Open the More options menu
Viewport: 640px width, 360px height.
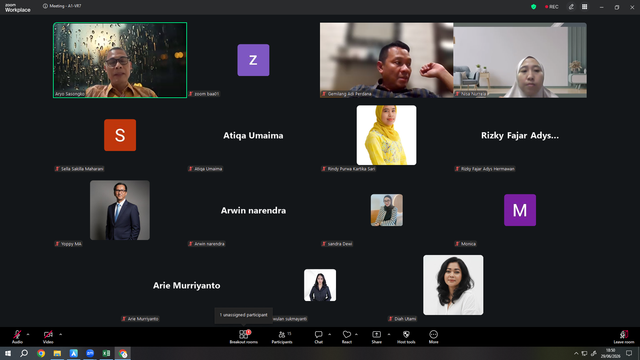[433, 337]
